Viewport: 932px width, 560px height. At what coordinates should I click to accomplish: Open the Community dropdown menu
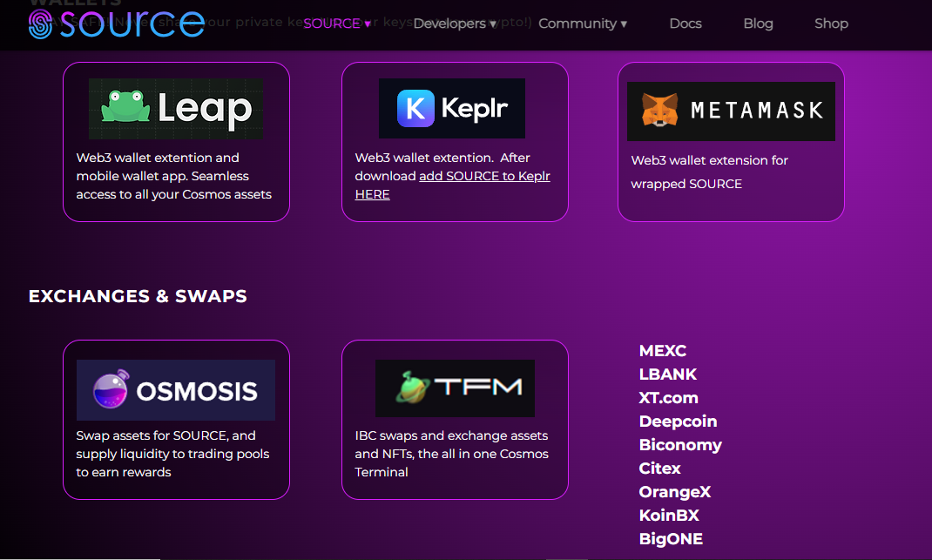[x=583, y=24]
